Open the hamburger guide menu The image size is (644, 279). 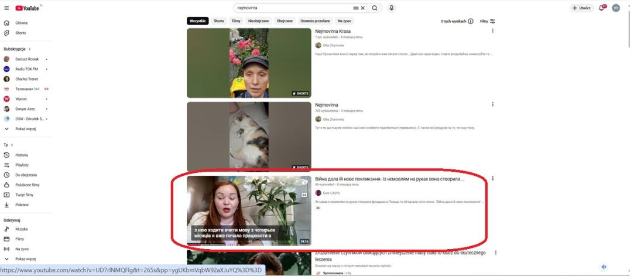[x=7, y=8]
